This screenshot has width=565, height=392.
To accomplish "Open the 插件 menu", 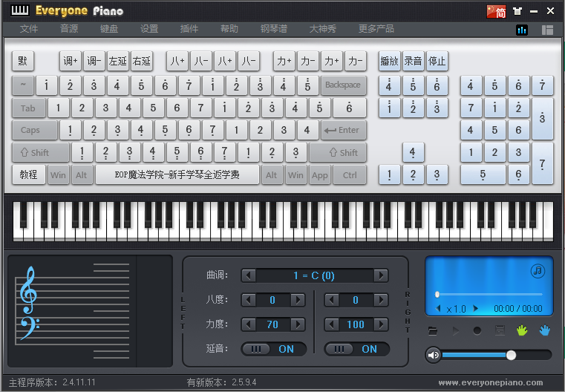I will coord(189,29).
